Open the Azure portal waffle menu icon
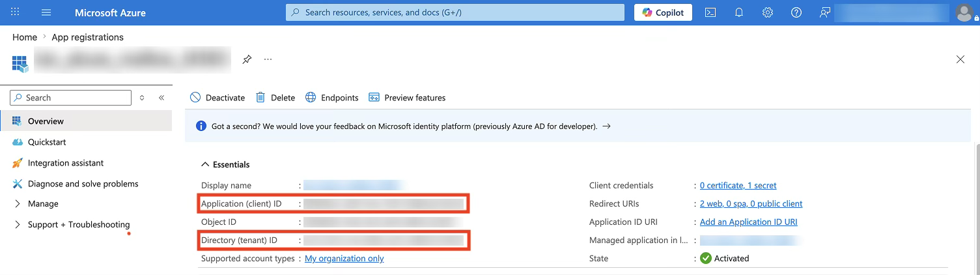Viewport: 980px width, 275px height. [15, 12]
